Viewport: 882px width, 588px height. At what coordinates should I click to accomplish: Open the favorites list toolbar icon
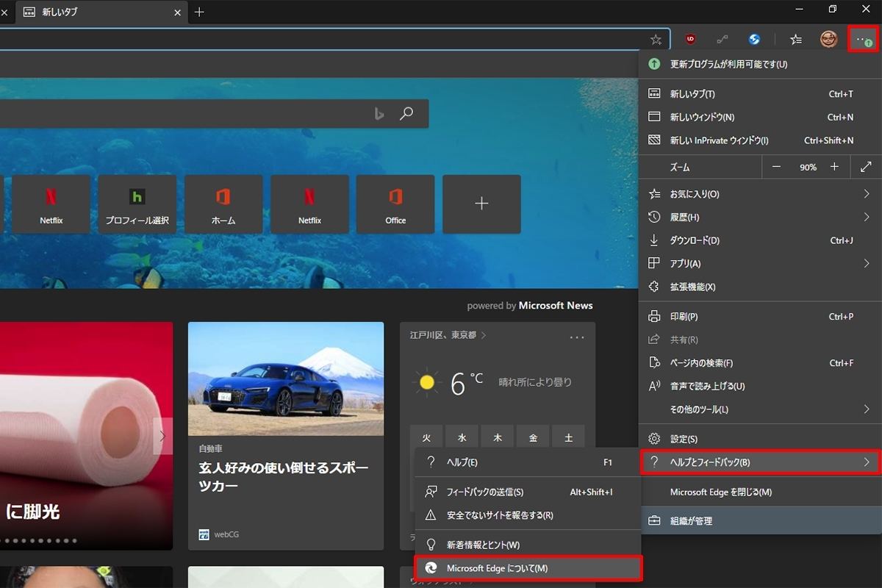click(796, 40)
